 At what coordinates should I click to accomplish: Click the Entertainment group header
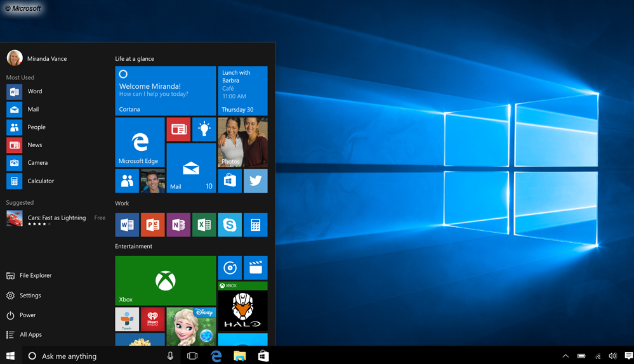[133, 246]
